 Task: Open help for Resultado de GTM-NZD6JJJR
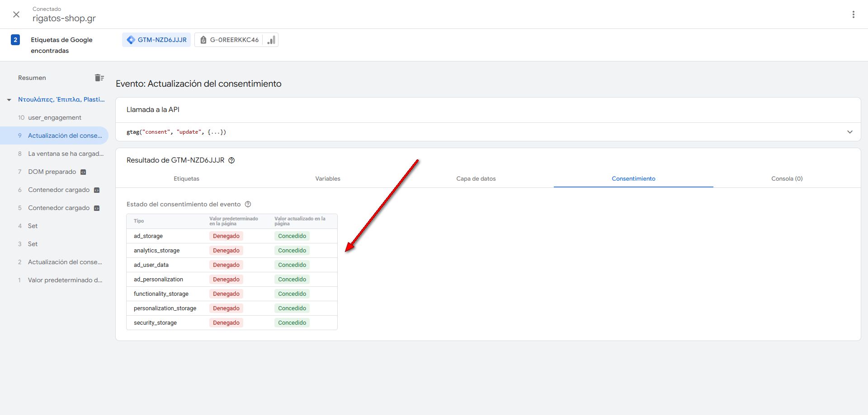point(231,160)
